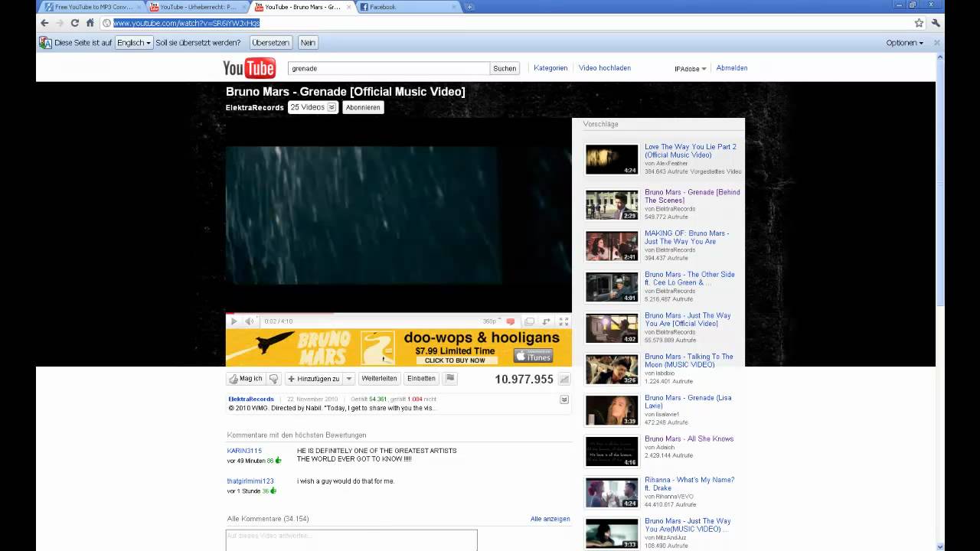Play the video with the play button
Image resolution: width=980 pixels, height=551 pixels.
[x=234, y=321]
